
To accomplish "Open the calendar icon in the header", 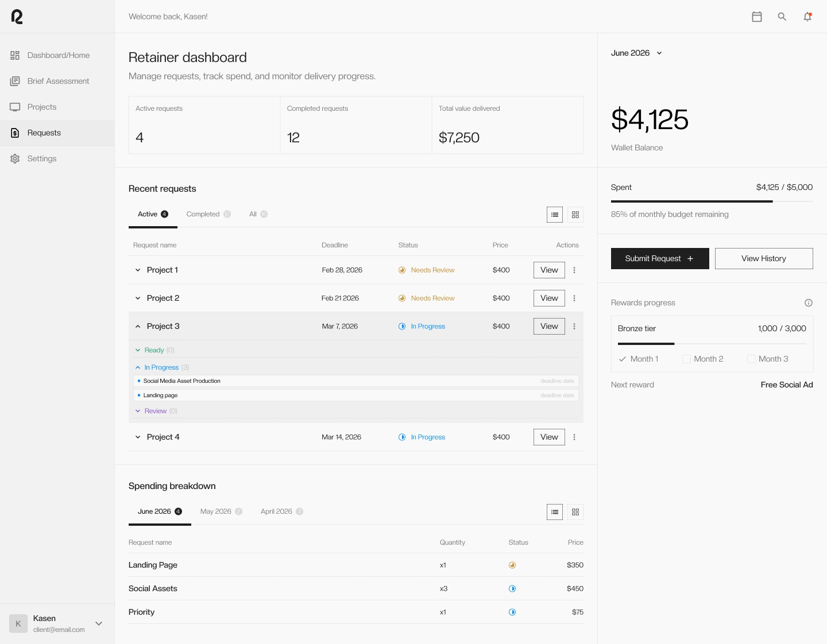I will click(x=757, y=17).
